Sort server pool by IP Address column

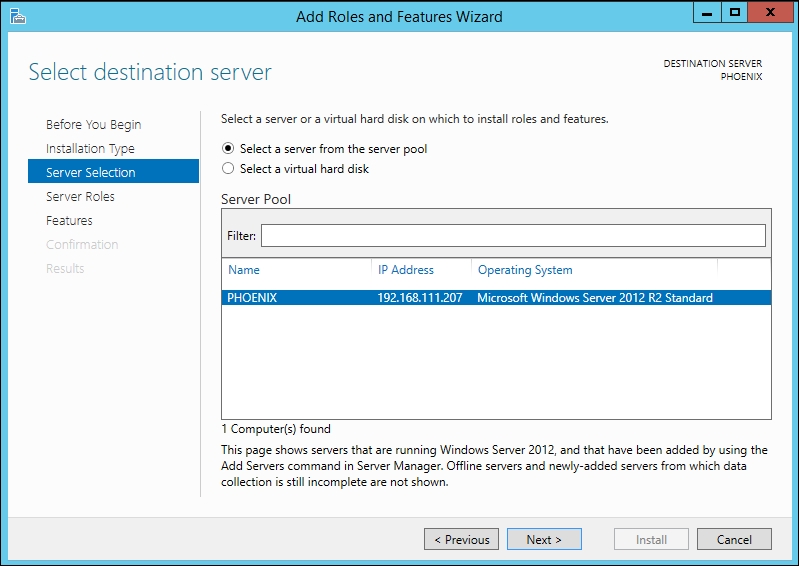pos(406,270)
